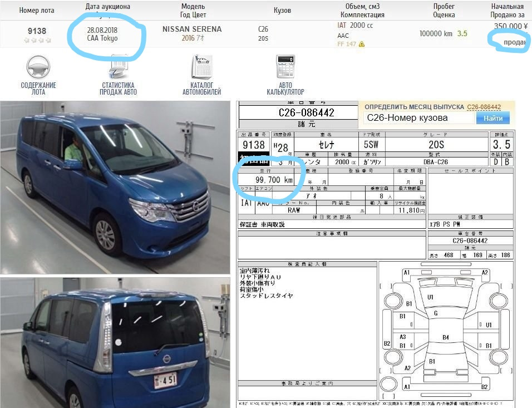This screenshot has width=532, height=408.
Task: Click the rating stars under lot 9138
Action: 37,40
